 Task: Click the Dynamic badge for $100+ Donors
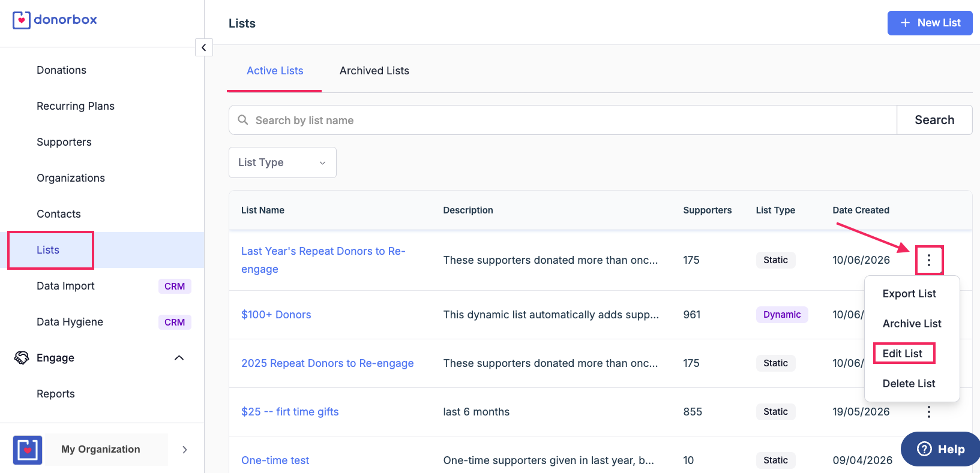782,315
